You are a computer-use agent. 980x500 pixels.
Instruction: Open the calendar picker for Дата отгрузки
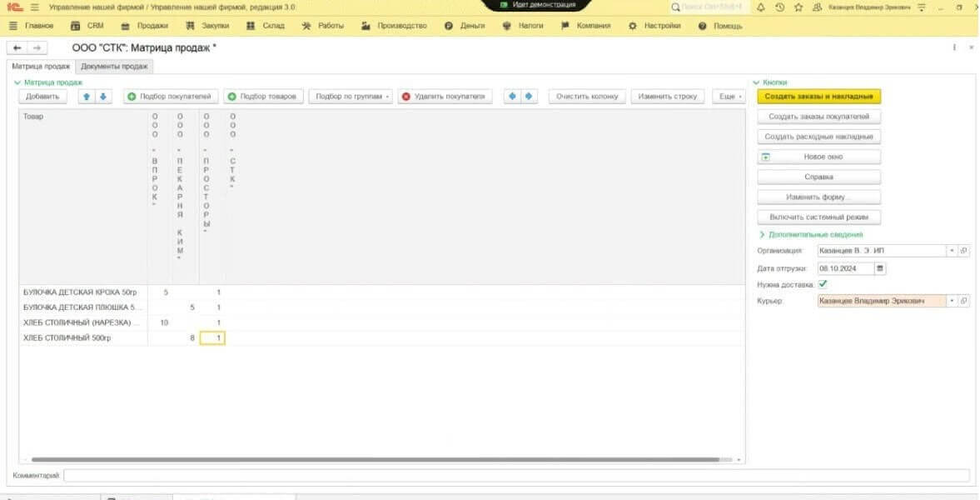pyautogui.click(x=880, y=268)
